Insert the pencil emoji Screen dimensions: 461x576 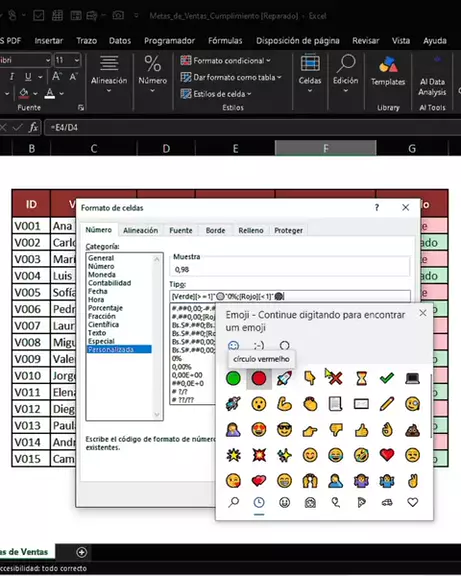tap(387, 404)
